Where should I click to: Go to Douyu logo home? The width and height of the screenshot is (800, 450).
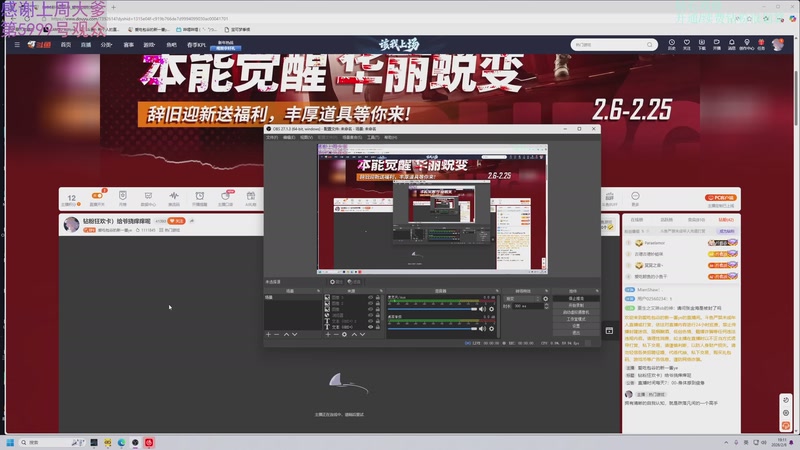tap(39, 45)
